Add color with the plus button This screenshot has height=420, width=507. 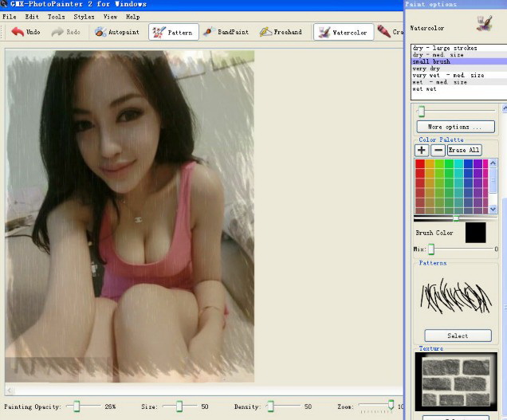[422, 150]
